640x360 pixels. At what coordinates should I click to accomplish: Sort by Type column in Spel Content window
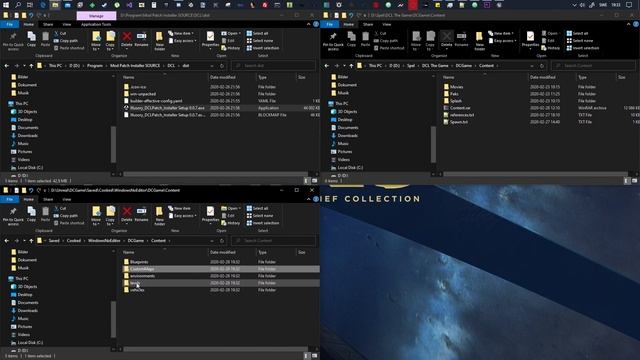[x=582, y=77]
